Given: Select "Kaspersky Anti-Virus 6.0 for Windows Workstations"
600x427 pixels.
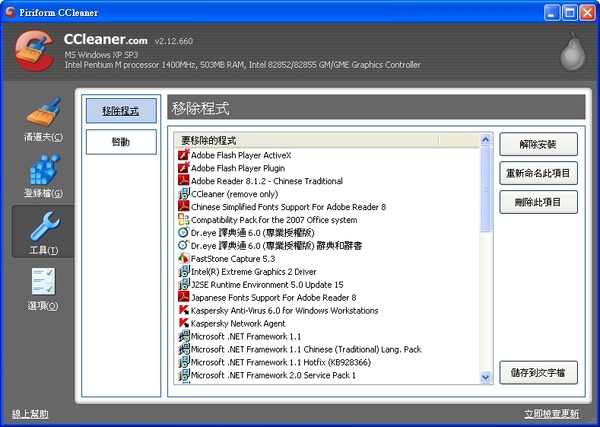Looking at the screenshot, I should coord(284,311).
